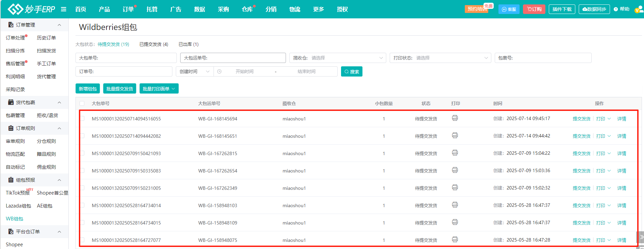This screenshot has width=644, height=249.
Task: Click the 搜索 button
Action: (x=352, y=71)
